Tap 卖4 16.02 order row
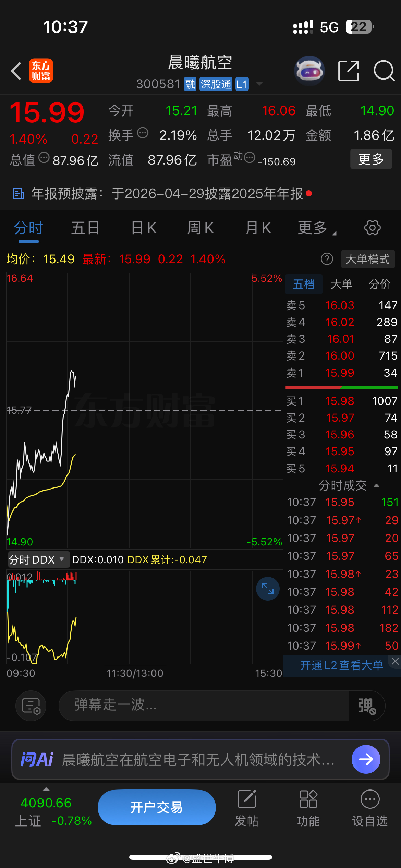The height and width of the screenshot is (868, 401). coord(342,322)
